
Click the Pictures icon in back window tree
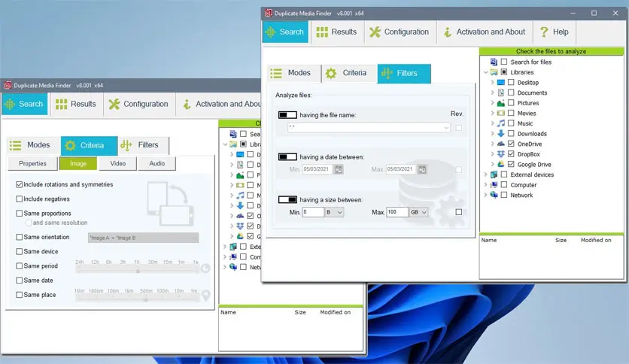[x=240, y=174]
